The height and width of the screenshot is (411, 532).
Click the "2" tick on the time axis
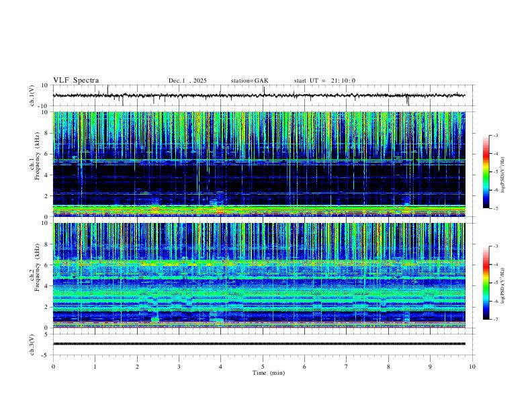coord(137,367)
